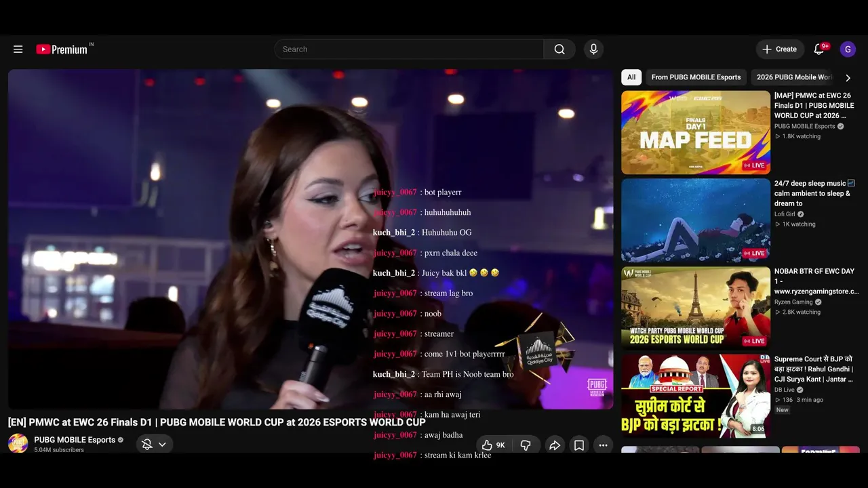Image resolution: width=868 pixels, height=488 pixels.
Task: Expand the subscription notification options chevron
Action: point(162,445)
